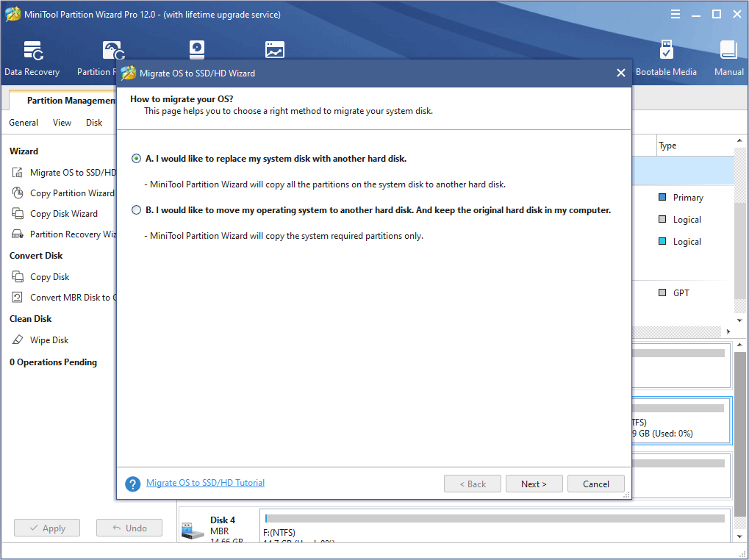The image size is (749, 560).
Task: Click the GPT type gray swatch
Action: pyautogui.click(x=662, y=292)
